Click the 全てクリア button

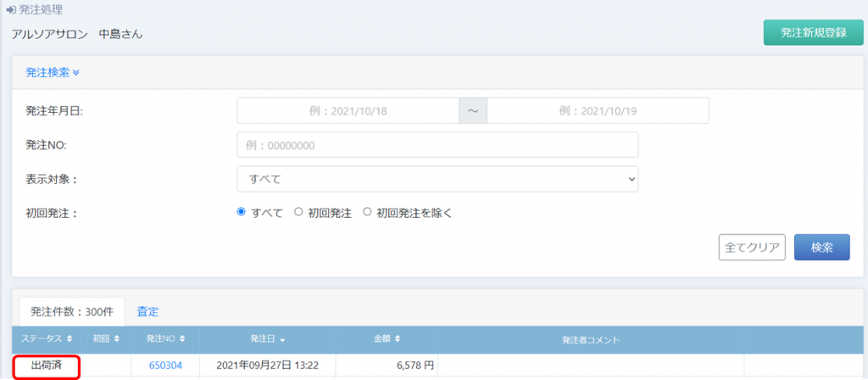point(752,248)
